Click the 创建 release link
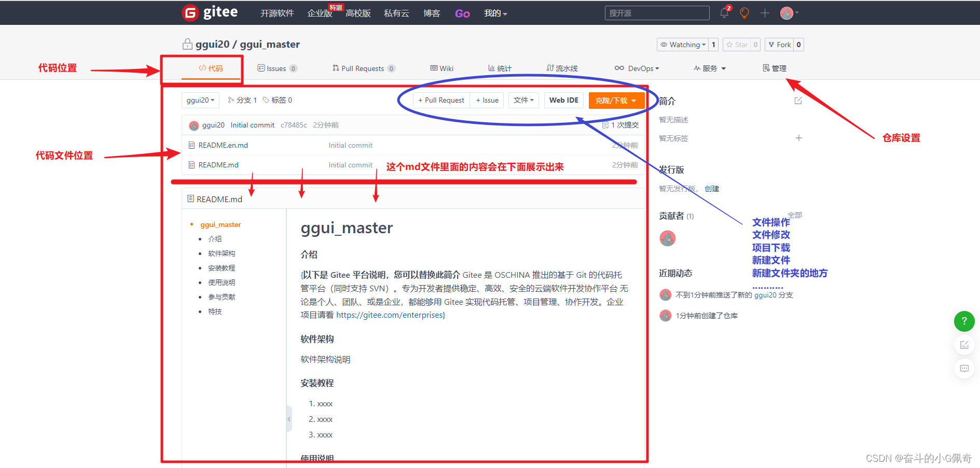Image resolution: width=980 pixels, height=468 pixels. pyautogui.click(x=712, y=189)
